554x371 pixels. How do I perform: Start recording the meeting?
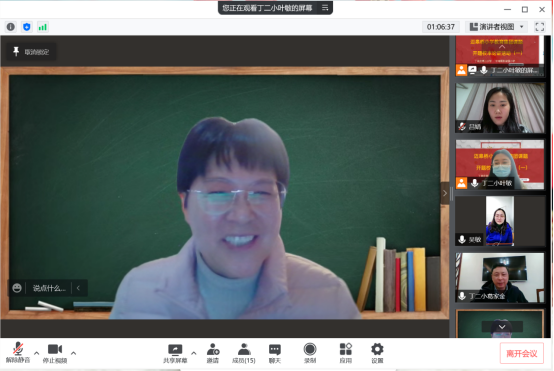[x=310, y=353]
